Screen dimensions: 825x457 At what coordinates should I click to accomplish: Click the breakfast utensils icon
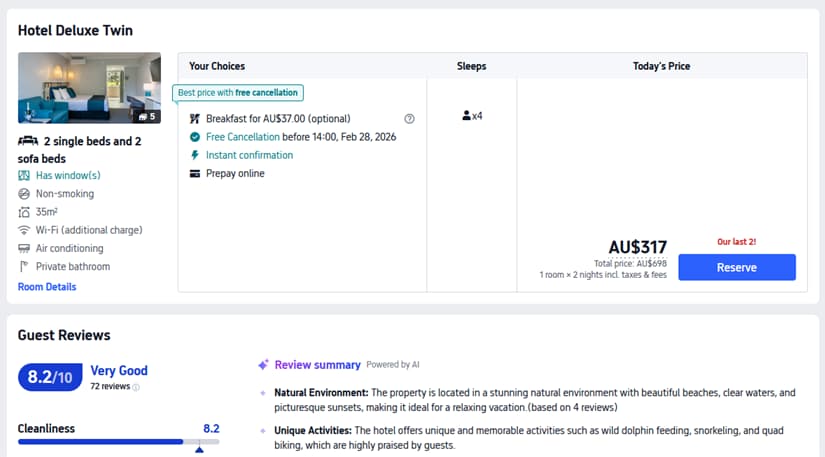pos(195,119)
